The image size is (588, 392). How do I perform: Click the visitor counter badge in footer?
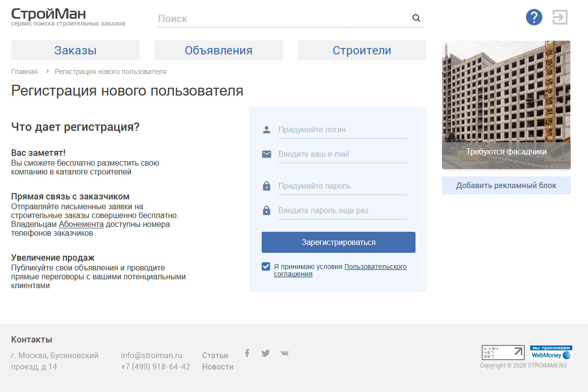503,353
